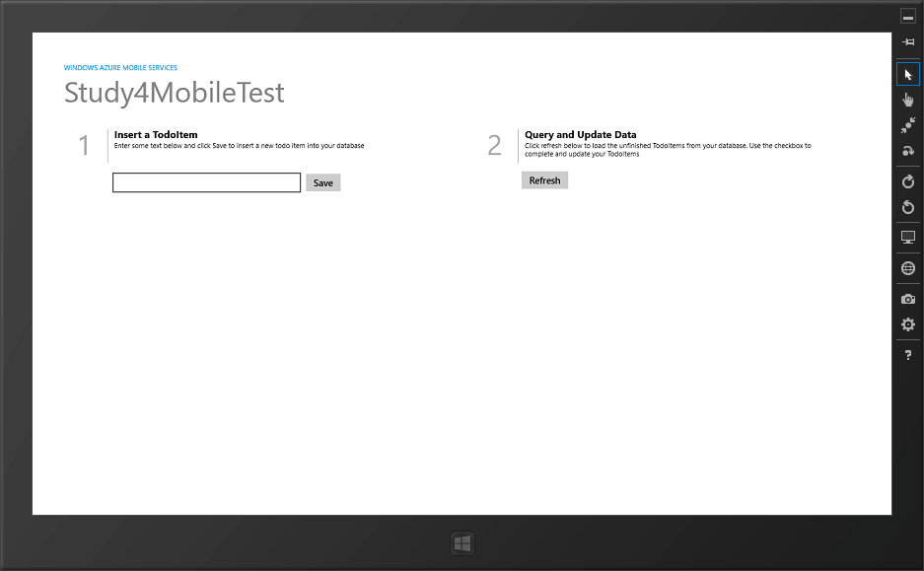
Task: Click the Save button
Action: click(x=322, y=182)
